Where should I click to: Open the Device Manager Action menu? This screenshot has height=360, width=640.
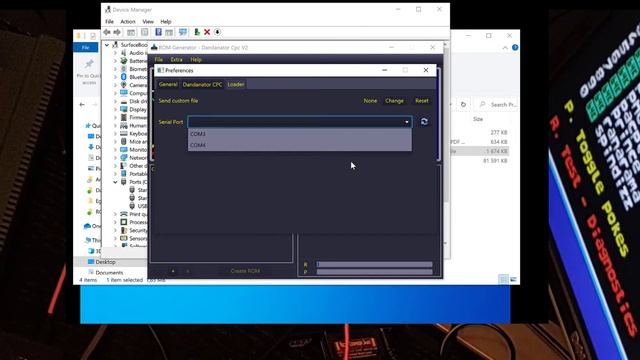[x=128, y=22]
